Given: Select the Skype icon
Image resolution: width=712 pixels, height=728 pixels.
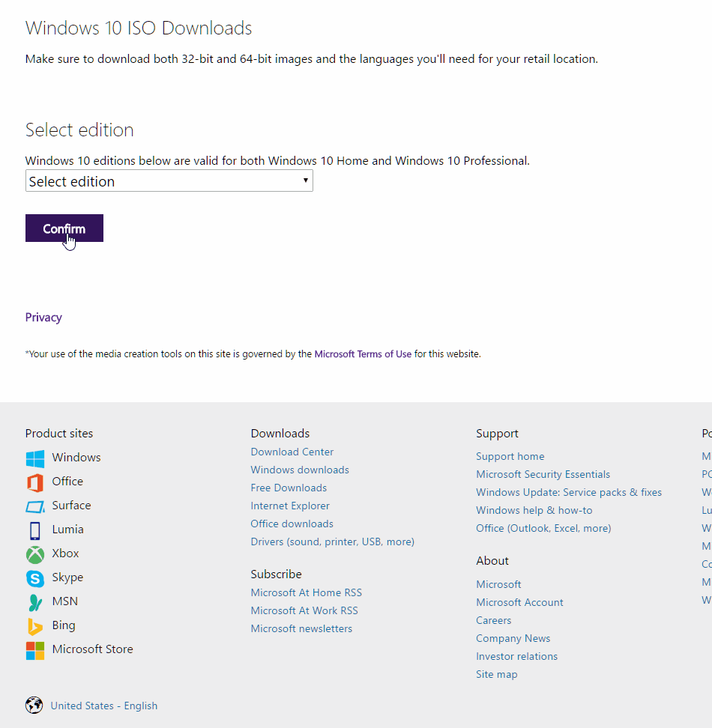Looking at the screenshot, I should 34,577.
